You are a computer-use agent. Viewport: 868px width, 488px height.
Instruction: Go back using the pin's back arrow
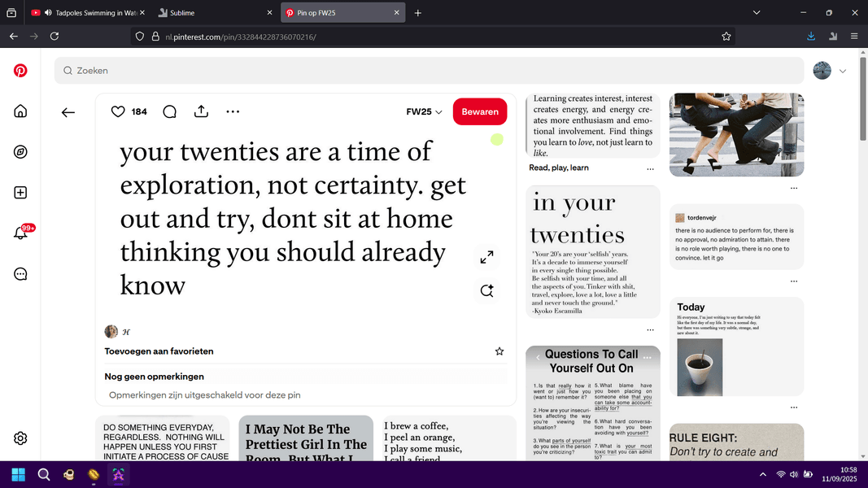[68, 112]
